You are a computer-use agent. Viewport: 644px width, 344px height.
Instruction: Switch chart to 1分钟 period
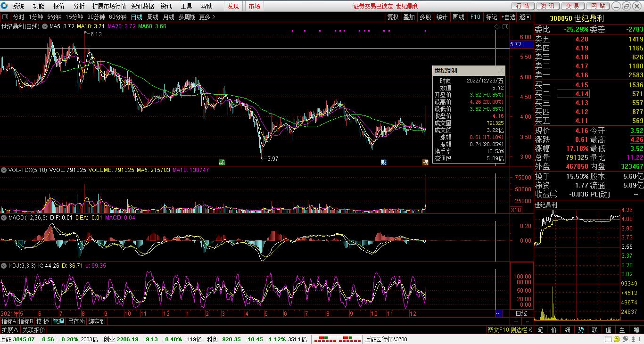[x=36, y=17]
